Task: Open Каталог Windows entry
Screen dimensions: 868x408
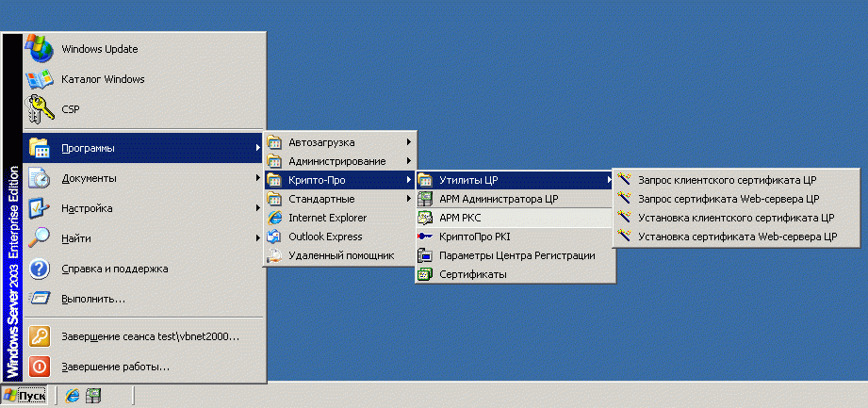Action: coord(144,79)
